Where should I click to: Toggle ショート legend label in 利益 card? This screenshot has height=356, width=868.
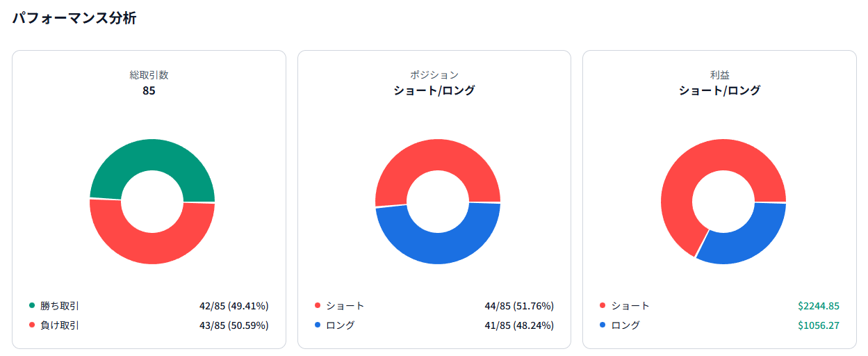(630, 305)
